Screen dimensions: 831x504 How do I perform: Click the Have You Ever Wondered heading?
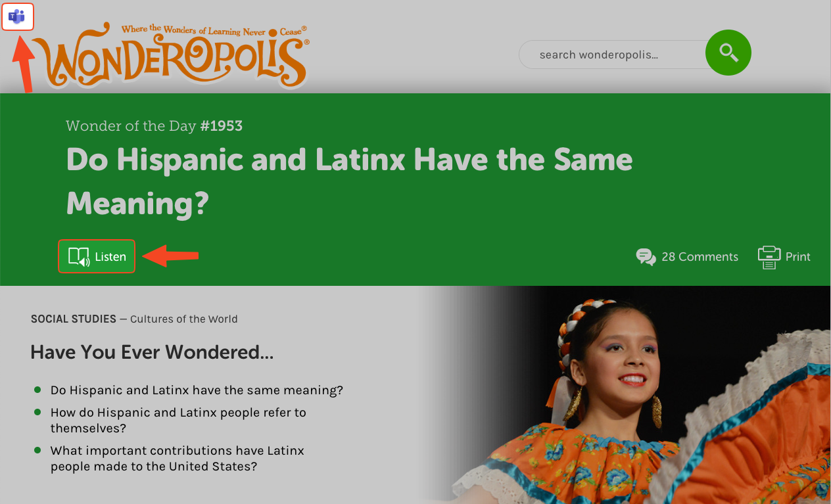pos(152,352)
